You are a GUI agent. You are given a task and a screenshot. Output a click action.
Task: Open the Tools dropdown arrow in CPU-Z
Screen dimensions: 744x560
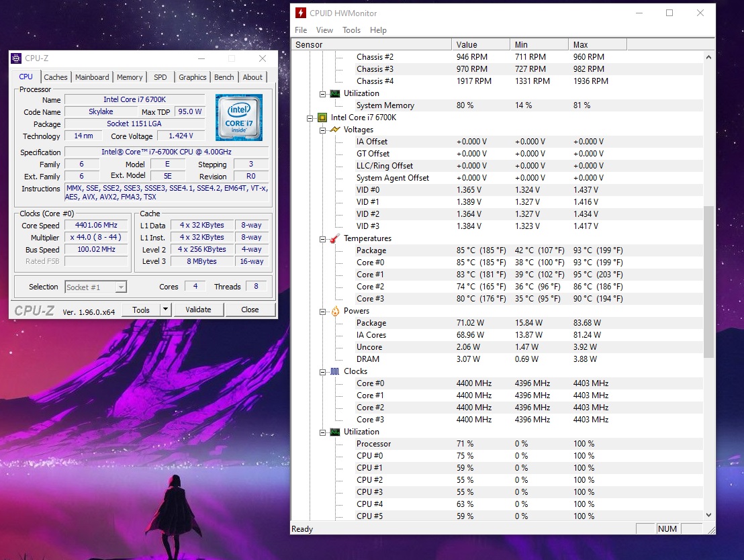click(165, 310)
